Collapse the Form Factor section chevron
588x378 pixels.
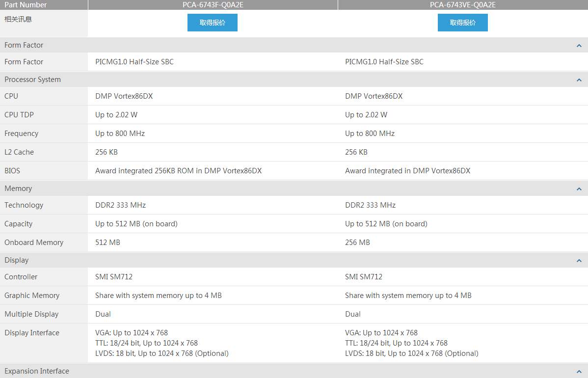(579, 45)
